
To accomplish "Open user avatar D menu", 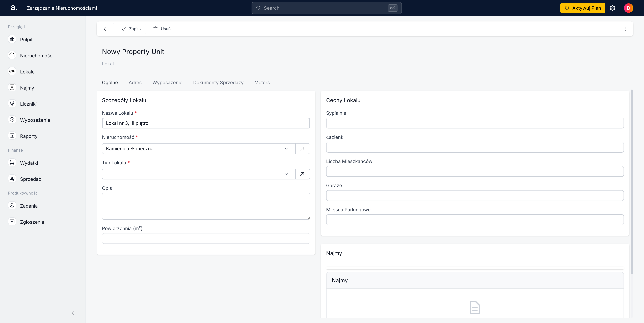I will tap(629, 8).
